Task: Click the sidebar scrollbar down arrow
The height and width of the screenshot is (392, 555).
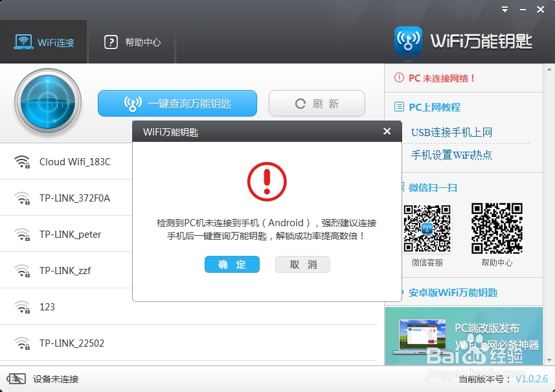Action: tap(549, 360)
